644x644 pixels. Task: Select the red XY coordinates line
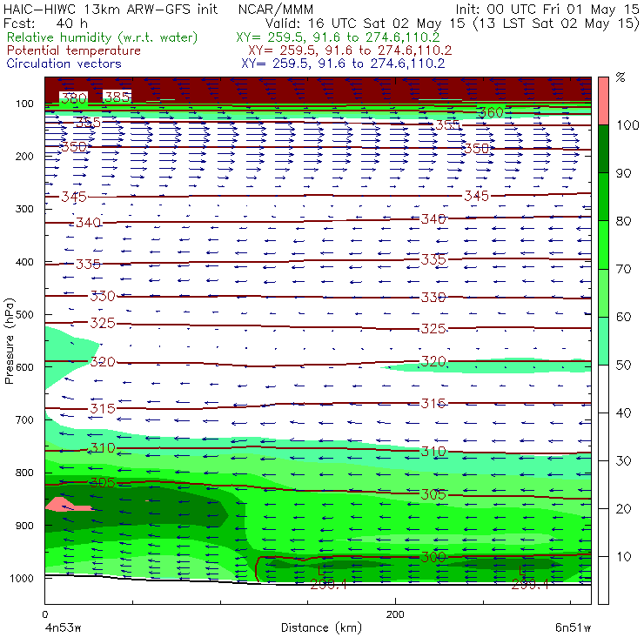click(350, 50)
